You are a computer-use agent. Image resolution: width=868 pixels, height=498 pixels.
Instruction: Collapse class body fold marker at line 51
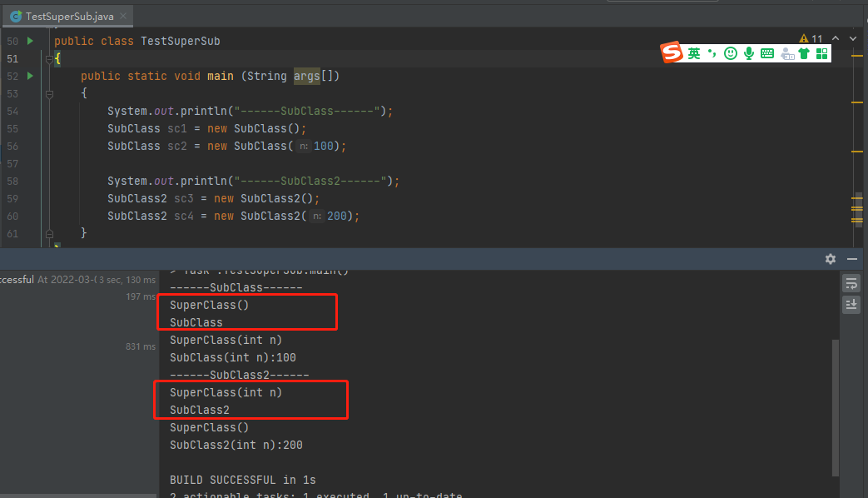click(x=49, y=59)
